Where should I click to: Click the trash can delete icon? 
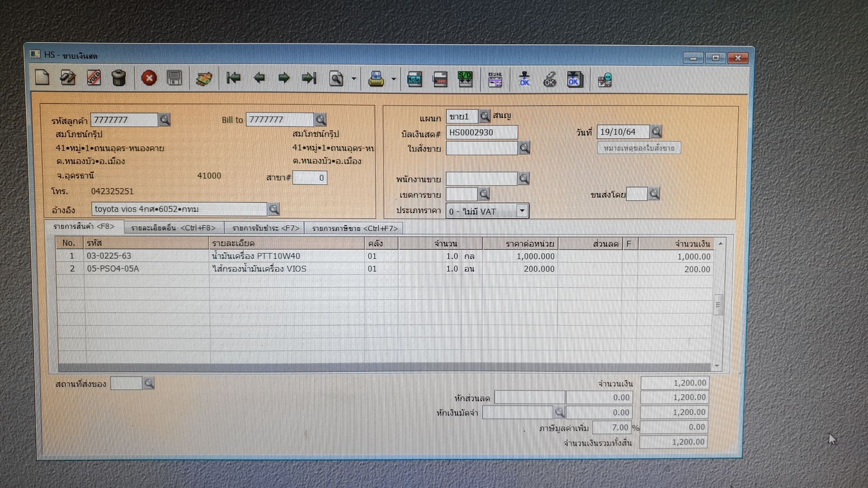point(118,78)
